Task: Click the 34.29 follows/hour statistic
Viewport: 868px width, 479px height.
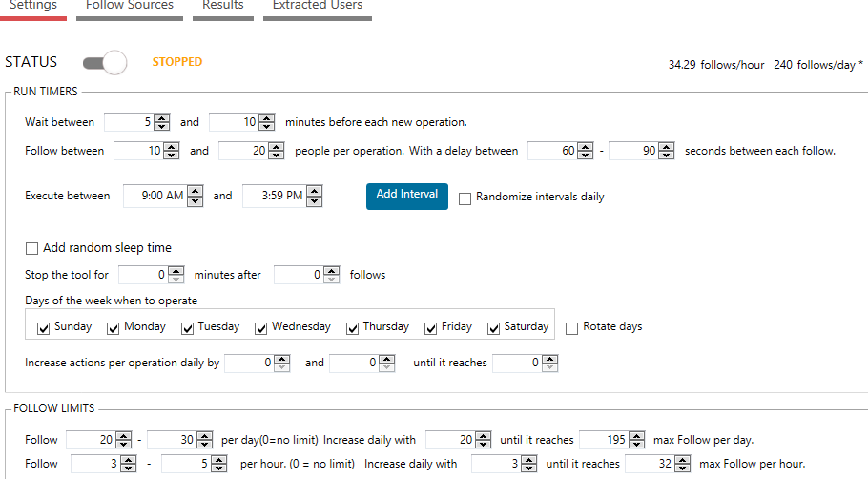Action: pos(716,65)
